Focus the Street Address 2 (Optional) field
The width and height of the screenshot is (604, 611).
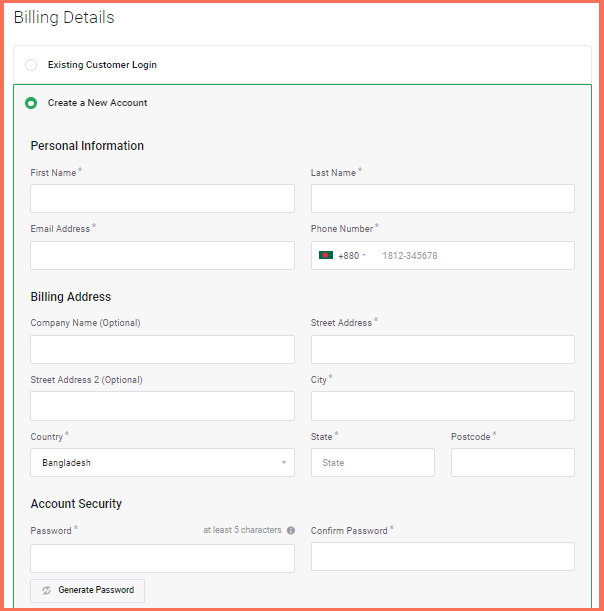[162, 406]
